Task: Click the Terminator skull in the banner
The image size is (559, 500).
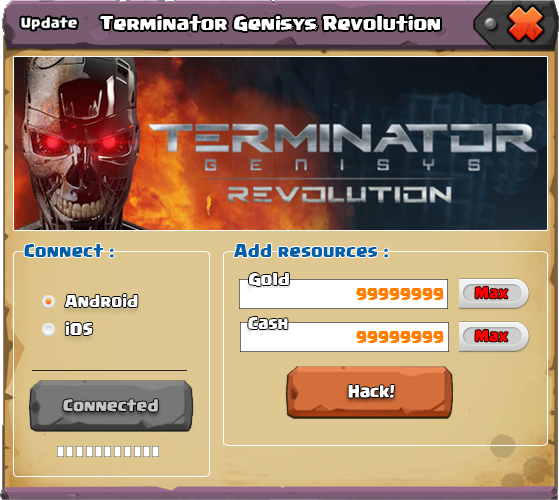Action: pos(77,143)
